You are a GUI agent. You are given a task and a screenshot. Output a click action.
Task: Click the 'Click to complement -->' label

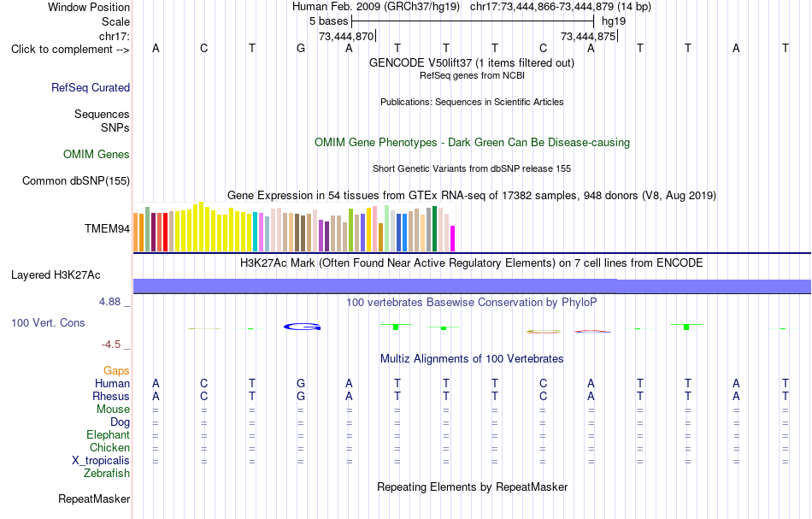click(x=70, y=50)
